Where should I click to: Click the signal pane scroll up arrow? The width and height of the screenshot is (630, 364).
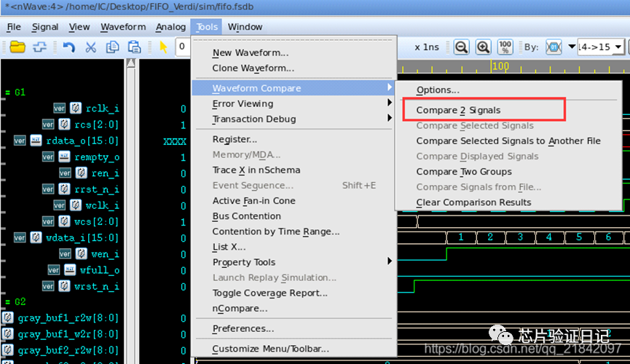[130, 63]
